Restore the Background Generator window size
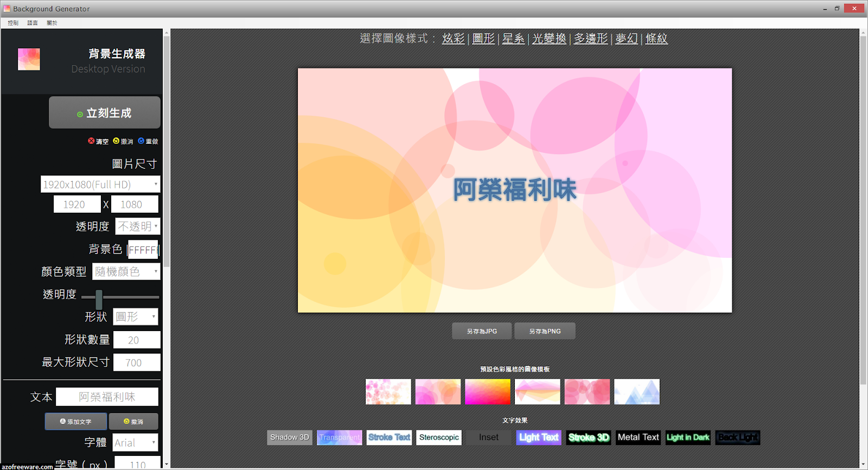The image size is (868, 470). [837, 9]
